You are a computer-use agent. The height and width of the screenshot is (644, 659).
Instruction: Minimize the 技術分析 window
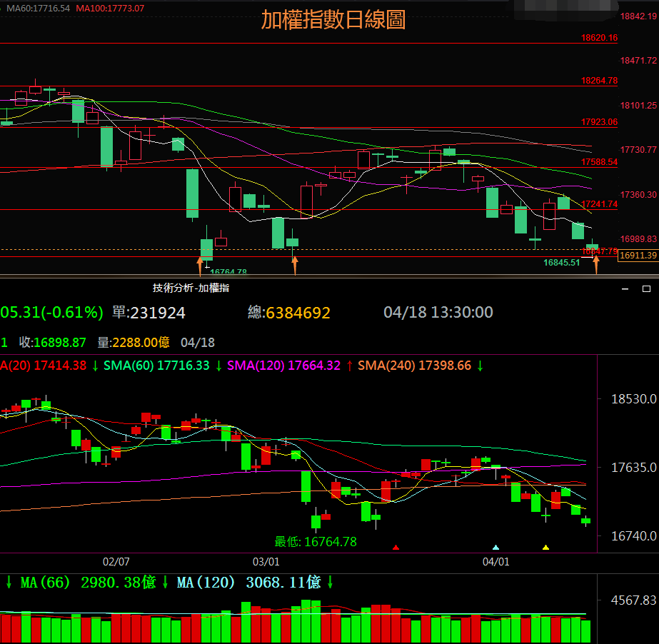[625, 288]
